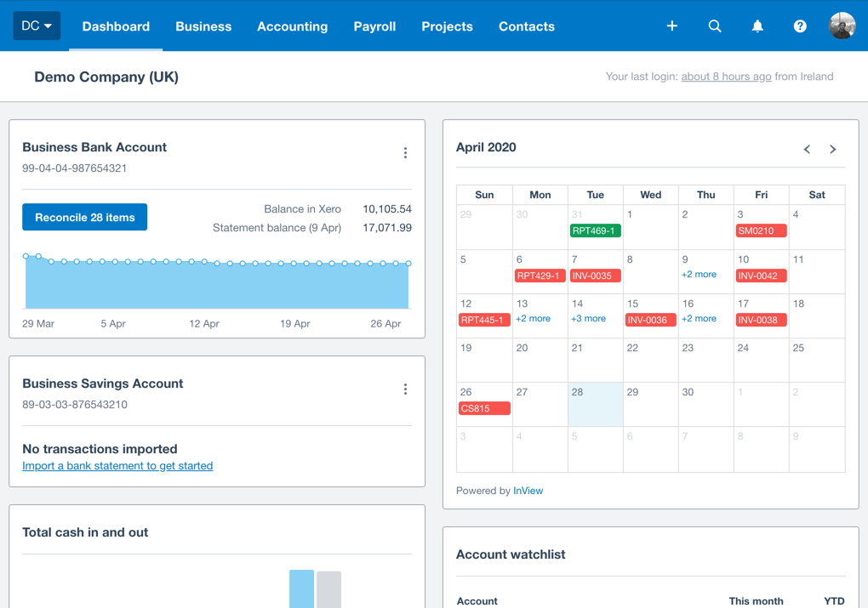Click Reconcile 28 items button

click(x=84, y=218)
